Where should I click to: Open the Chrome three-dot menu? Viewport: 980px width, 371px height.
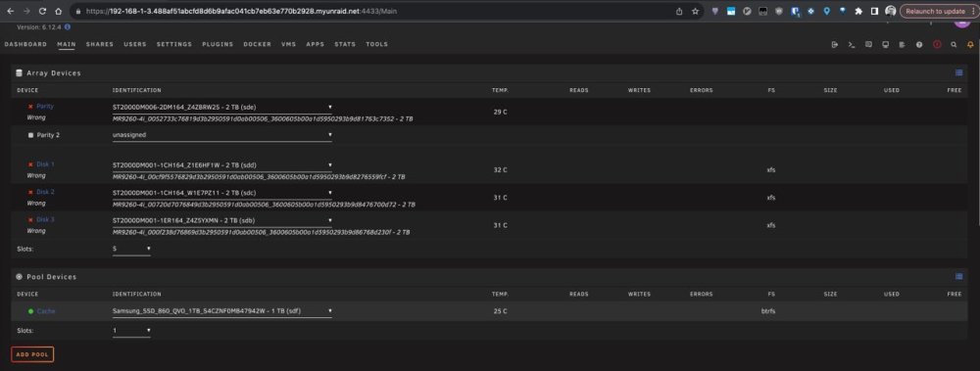click(972, 11)
